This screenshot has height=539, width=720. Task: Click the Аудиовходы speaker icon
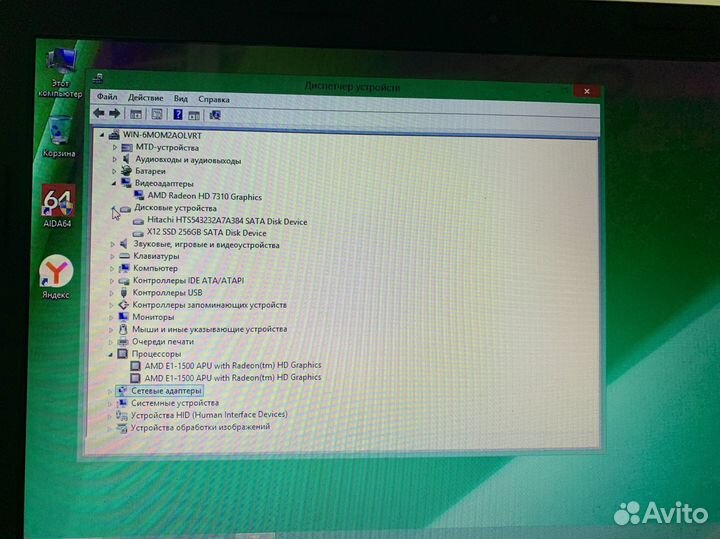(x=126, y=159)
